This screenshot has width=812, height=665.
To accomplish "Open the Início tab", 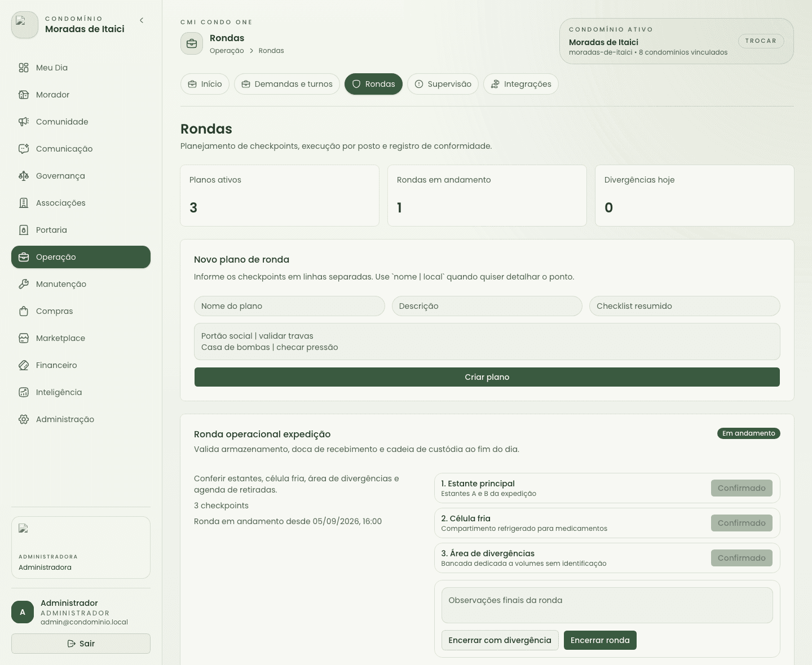I will click(205, 84).
